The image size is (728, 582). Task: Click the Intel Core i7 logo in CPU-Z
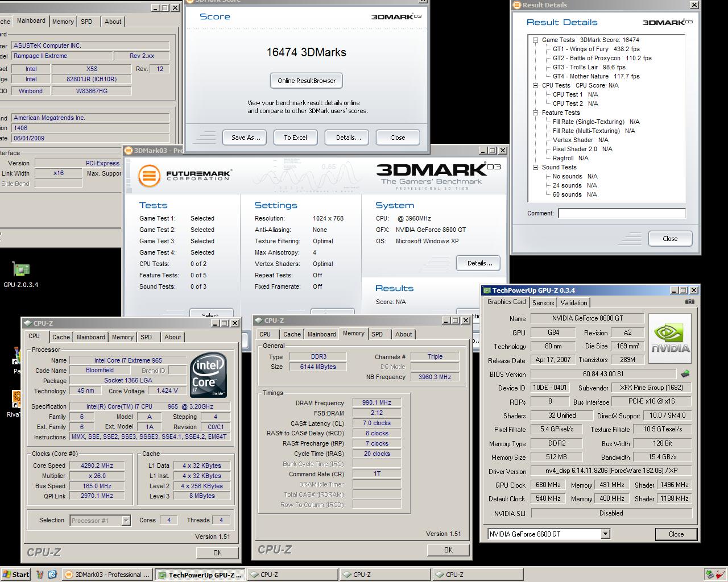click(208, 375)
